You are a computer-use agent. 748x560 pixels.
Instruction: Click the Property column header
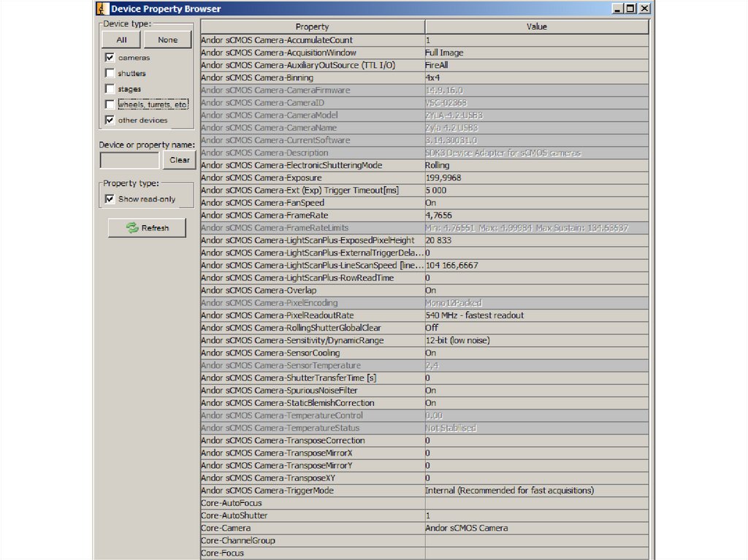(x=313, y=27)
